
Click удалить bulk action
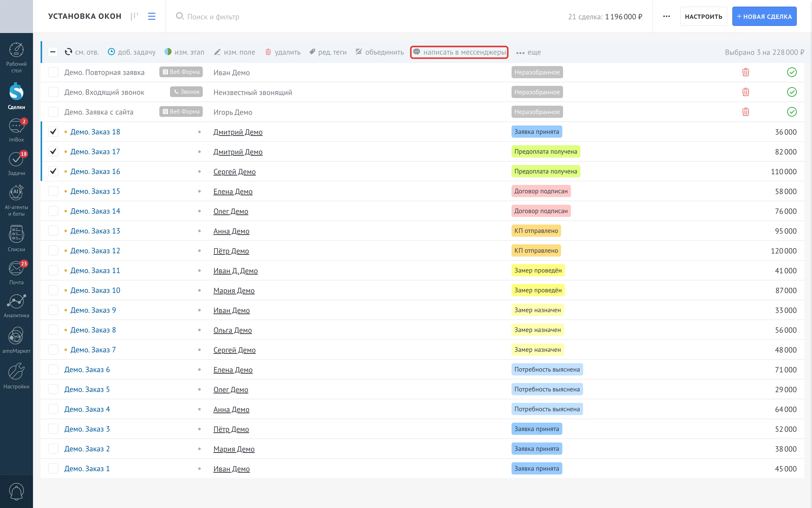coord(283,52)
